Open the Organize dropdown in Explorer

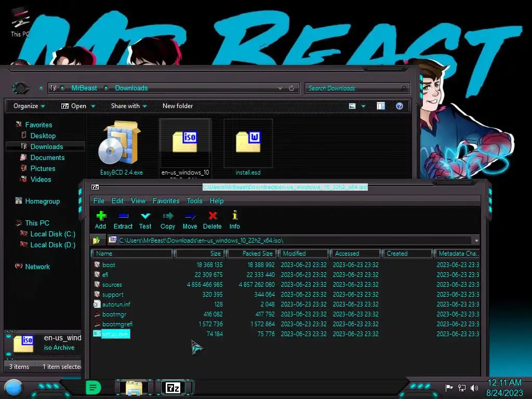(x=29, y=106)
